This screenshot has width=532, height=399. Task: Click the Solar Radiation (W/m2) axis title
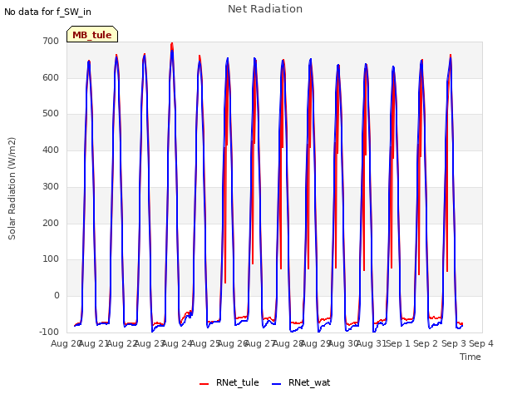coord(12,189)
